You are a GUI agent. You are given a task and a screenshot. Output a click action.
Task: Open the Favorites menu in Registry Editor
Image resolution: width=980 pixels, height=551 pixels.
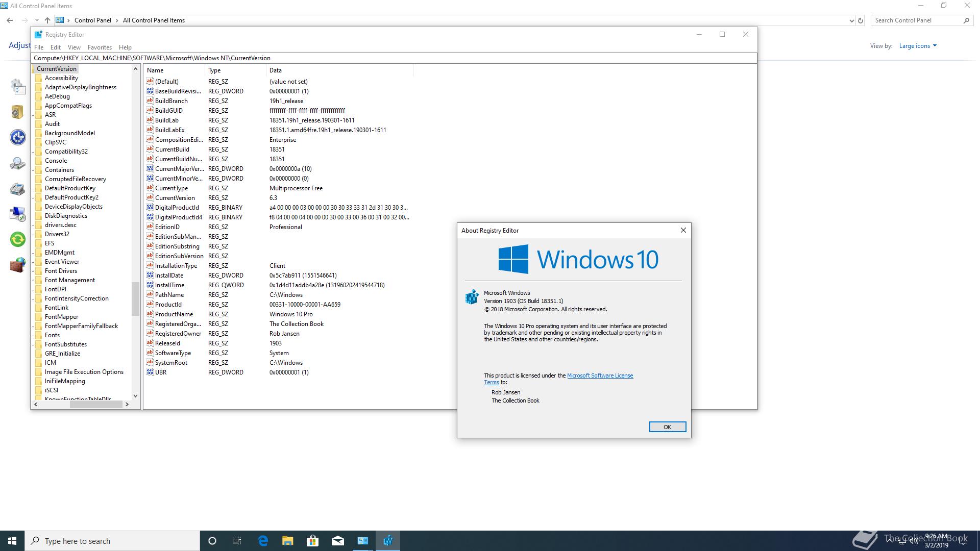[100, 47]
